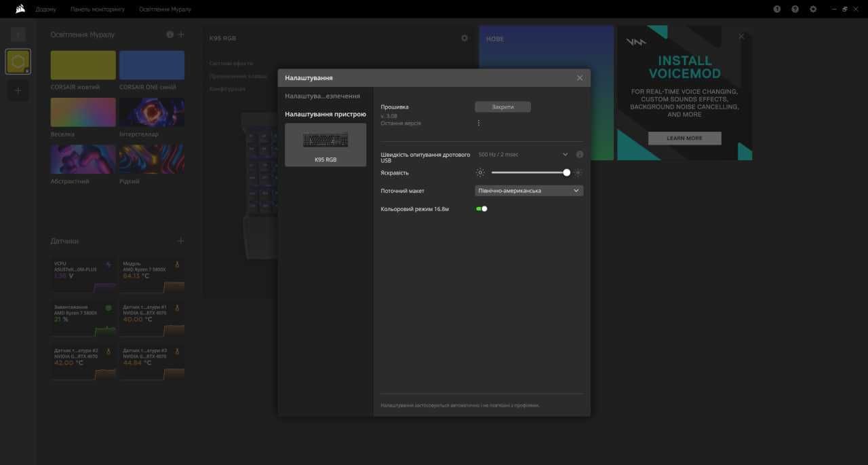The image size is (868, 465).
Task: Open NVIDIA temperature sensor #2 tile
Action: coord(83,362)
